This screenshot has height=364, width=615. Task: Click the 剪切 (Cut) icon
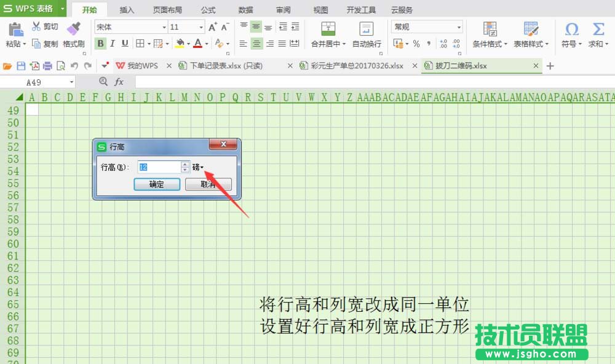[x=37, y=26]
